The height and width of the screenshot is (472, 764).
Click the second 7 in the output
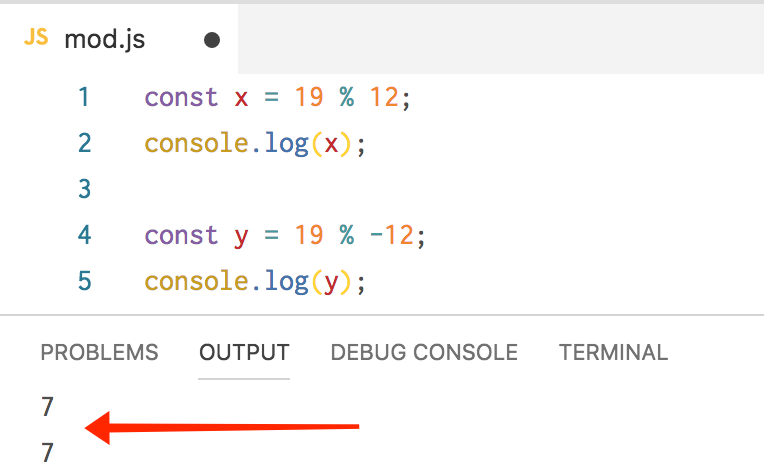(47, 452)
